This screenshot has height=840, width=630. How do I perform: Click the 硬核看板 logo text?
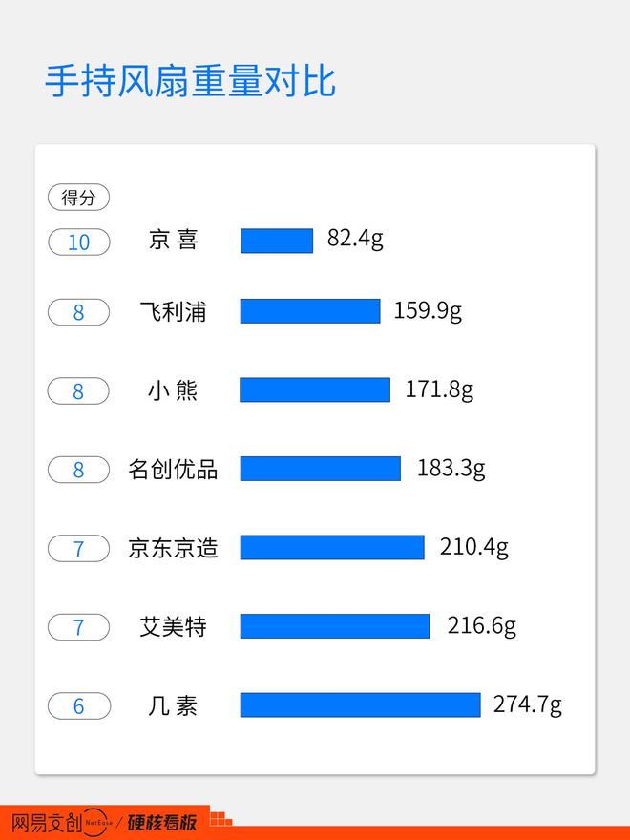coord(162,823)
